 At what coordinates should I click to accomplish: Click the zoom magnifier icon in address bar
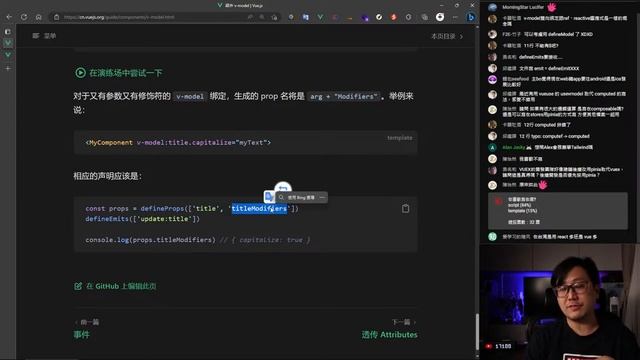click(262, 17)
